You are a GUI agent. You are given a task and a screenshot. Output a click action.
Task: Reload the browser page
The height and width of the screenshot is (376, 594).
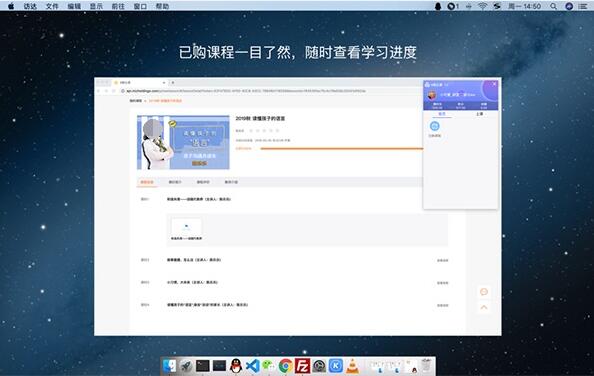tap(114, 91)
